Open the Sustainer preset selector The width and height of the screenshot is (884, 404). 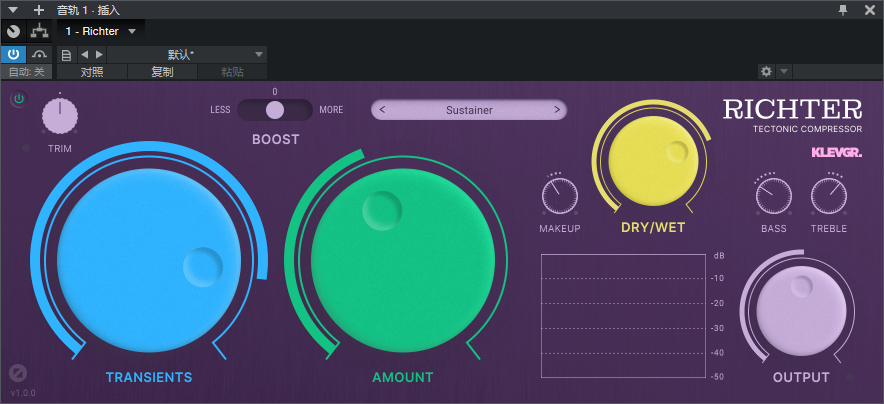469,110
